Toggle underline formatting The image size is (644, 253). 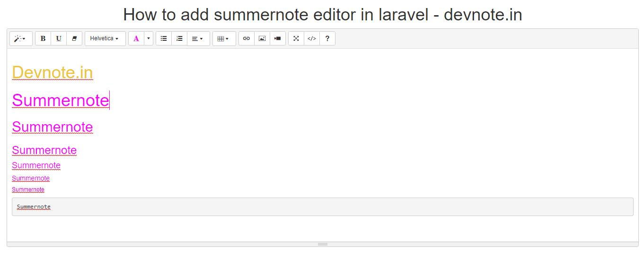(59, 38)
